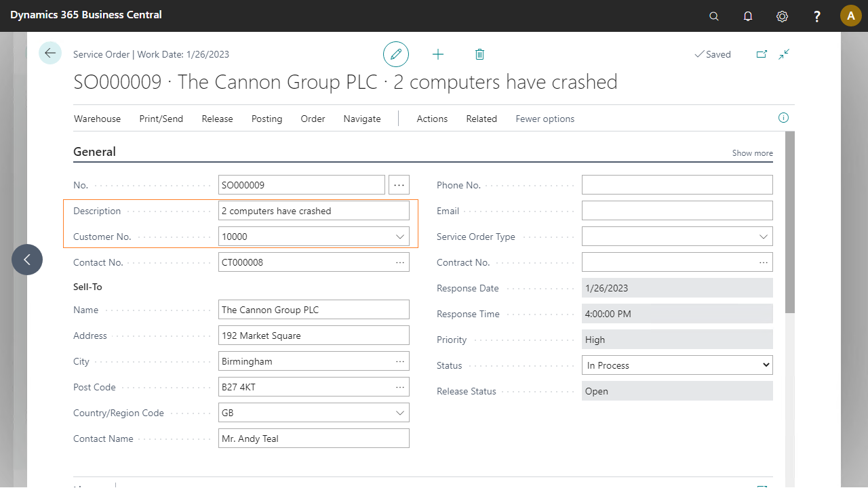Open the Related menu
Screen dimensions: 868x488
click(x=481, y=119)
